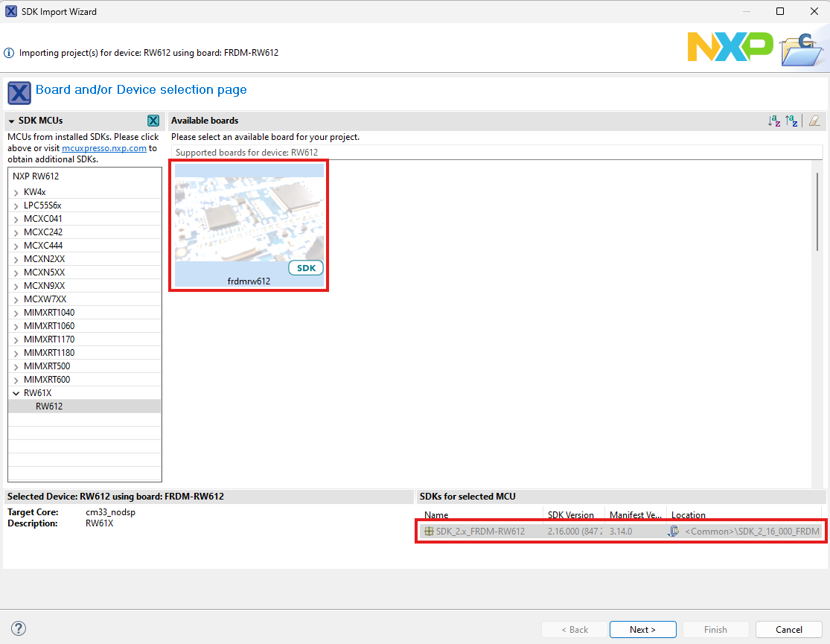Collapse the SDK MCUs section arrow
Image resolution: width=830 pixels, height=644 pixels.
[x=11, y=121]
